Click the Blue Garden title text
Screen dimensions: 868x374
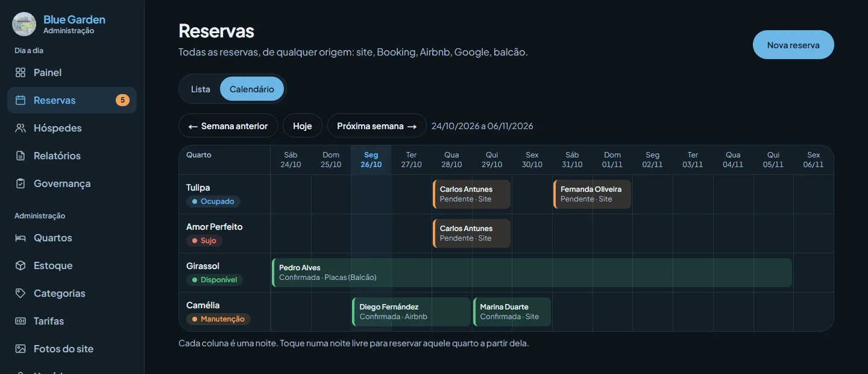click(x=74, y=20)
